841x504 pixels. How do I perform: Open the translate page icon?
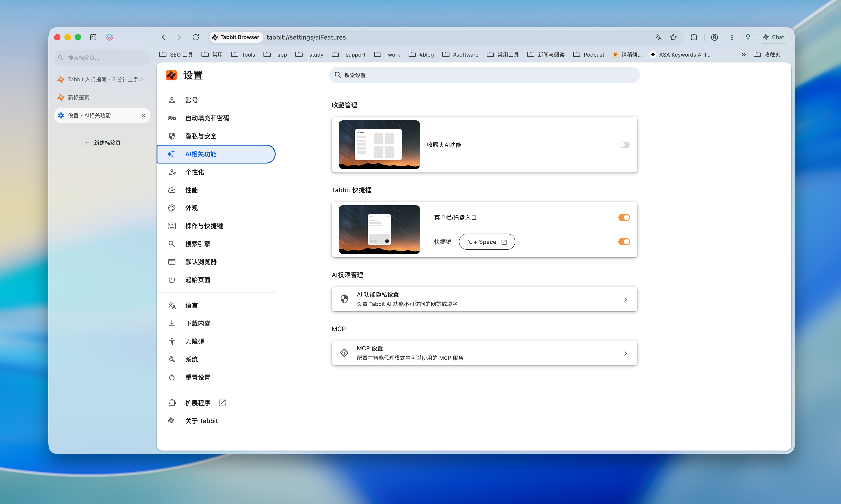coord(658,37)
